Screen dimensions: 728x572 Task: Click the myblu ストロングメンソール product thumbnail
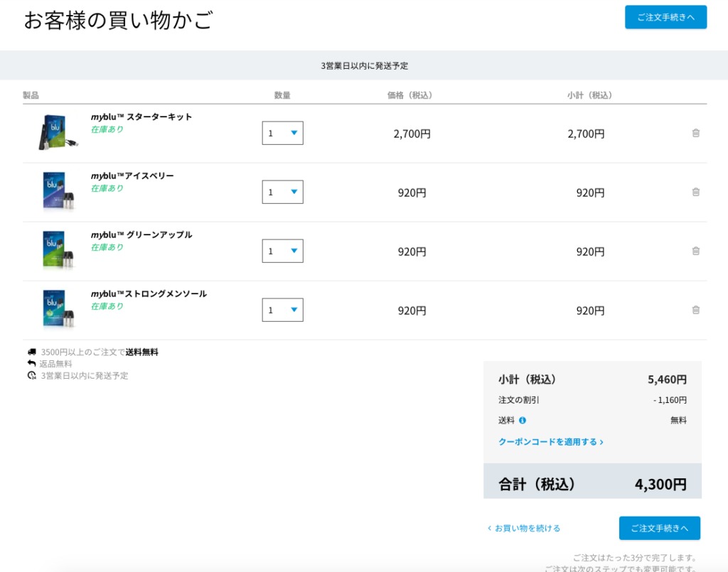(x=58, y=309)
